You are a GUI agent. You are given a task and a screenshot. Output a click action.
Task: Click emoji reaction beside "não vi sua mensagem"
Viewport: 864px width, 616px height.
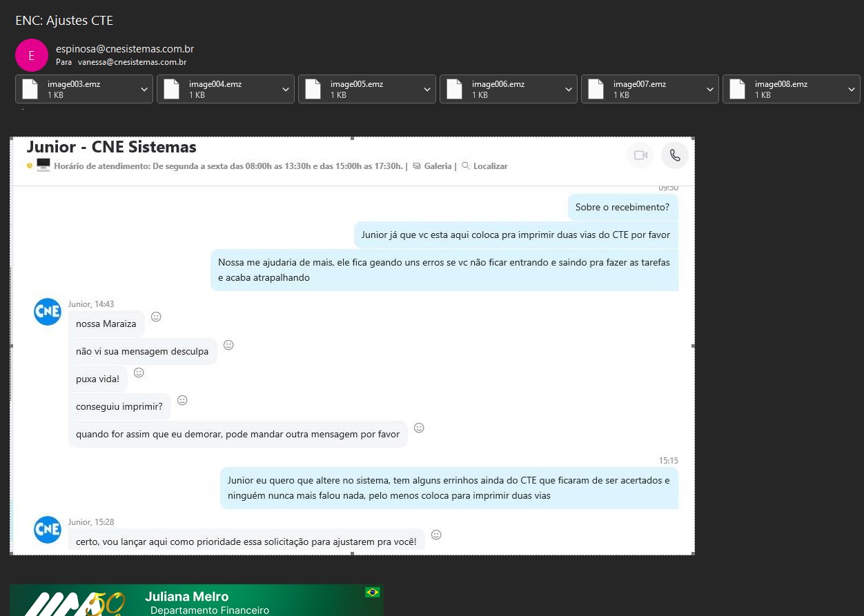pos(228,345)
